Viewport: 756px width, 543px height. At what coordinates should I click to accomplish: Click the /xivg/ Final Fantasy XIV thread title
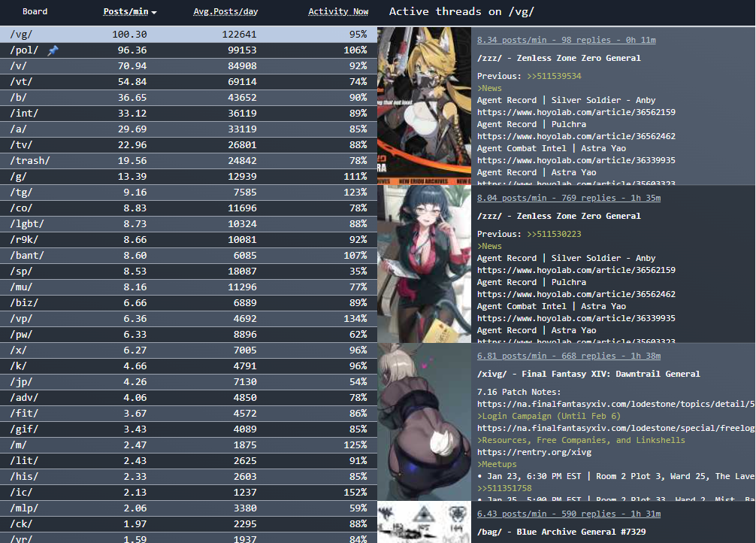[x=588, y=374]
